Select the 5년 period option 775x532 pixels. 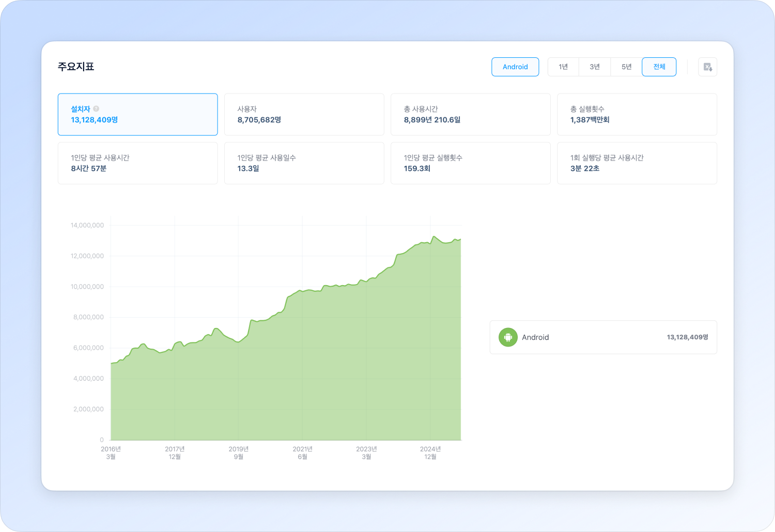tap(626, 67)
